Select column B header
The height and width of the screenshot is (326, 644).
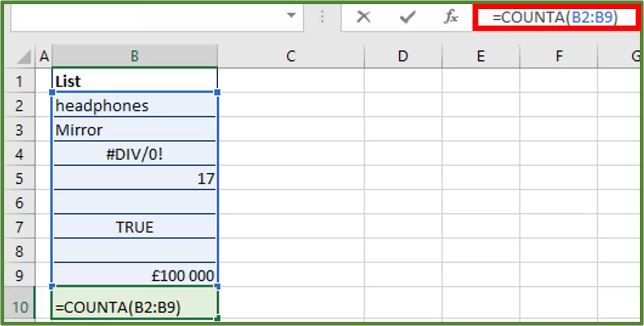(x=134, y=55)
